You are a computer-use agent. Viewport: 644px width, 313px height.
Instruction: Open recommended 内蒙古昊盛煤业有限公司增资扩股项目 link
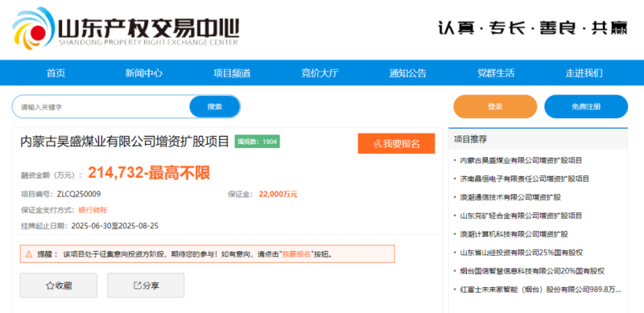[x=521, y=160]
